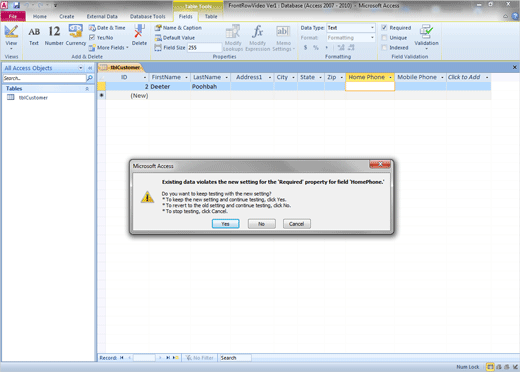Add a Date & Time field
The width and height of the screenshot is (520, 372).
click(107, 28)
